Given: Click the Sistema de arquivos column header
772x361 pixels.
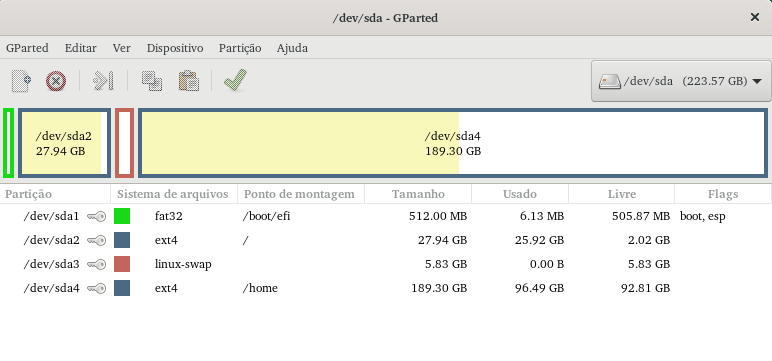Looking at the screenshot, I should point(174,194).
